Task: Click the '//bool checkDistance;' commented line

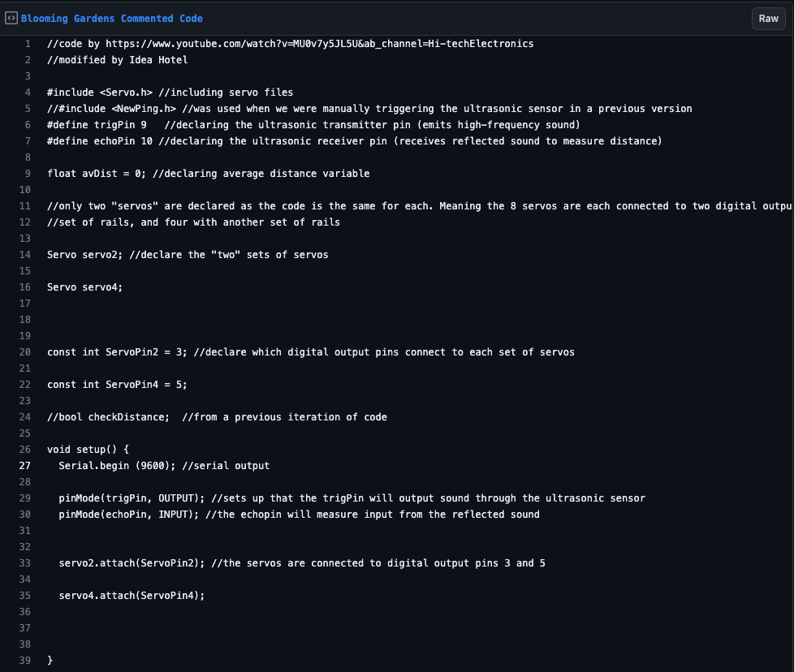Action: 217,417
